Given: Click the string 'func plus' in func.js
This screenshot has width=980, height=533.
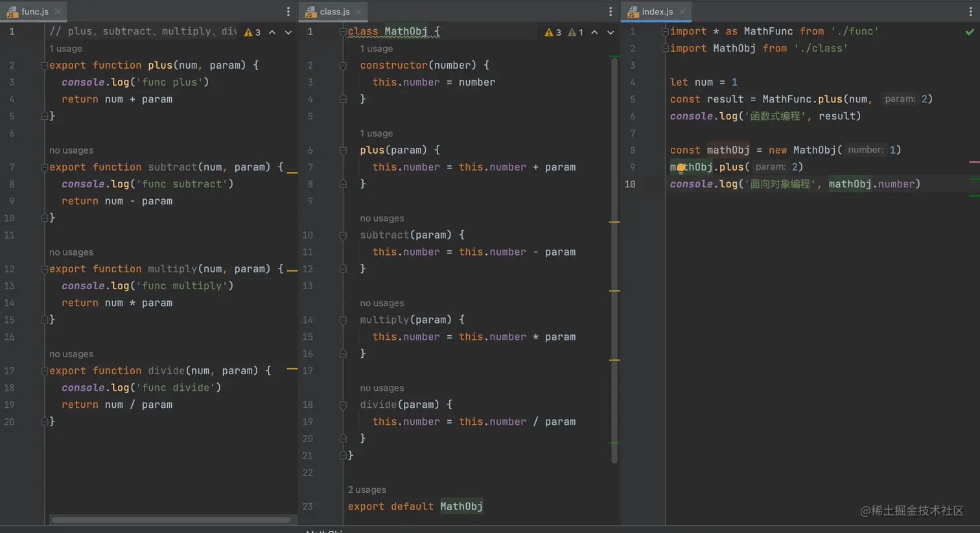Looking at the screenshot, I should pyautogui.click(x=169, y=82).
